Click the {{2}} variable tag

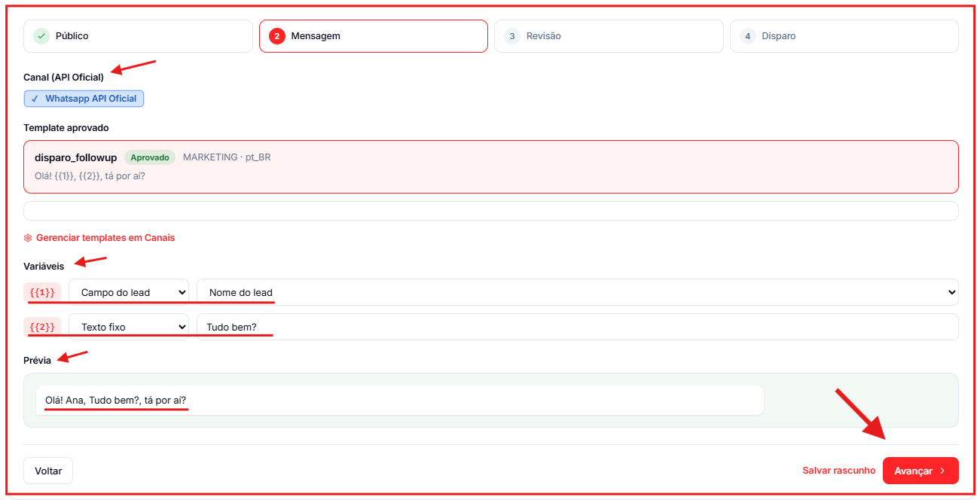pyautogui.click(x=42, y=327)
